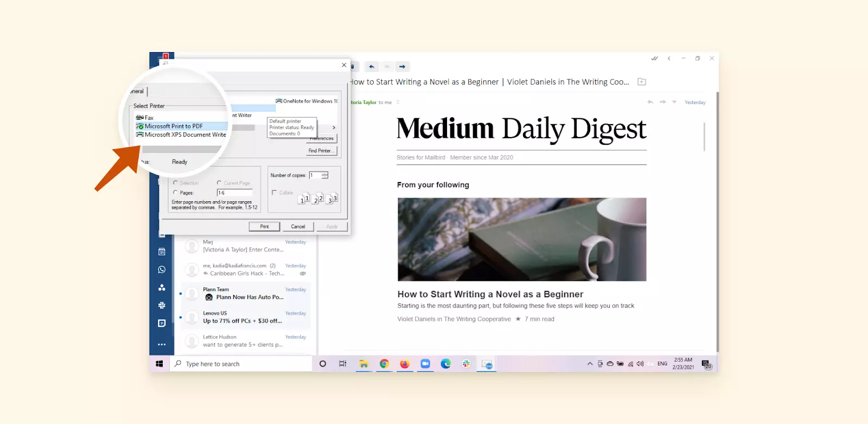Click the Apply button
The height and width of the screenshot is (424, 868).
pyautogui.click(x=331, y=227)
